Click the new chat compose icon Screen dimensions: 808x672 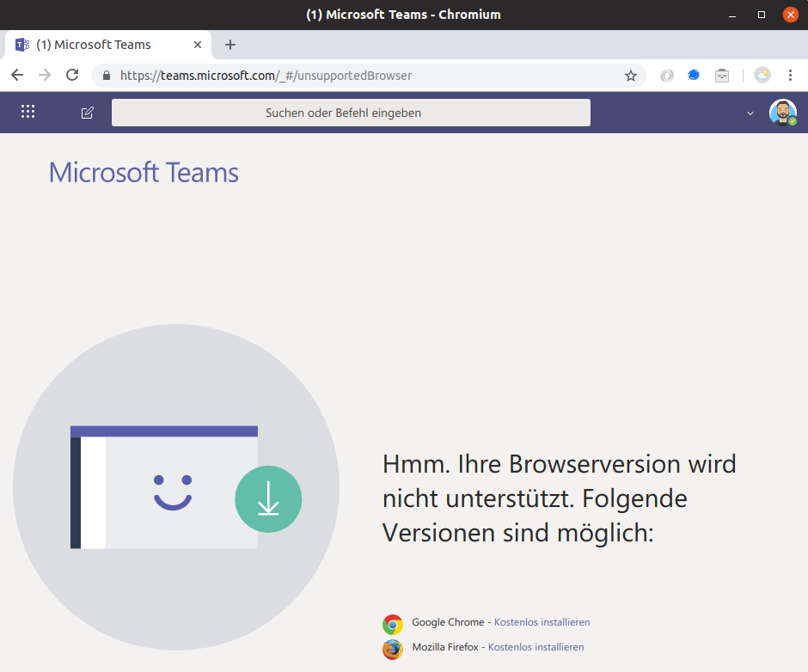click(87, 113)
